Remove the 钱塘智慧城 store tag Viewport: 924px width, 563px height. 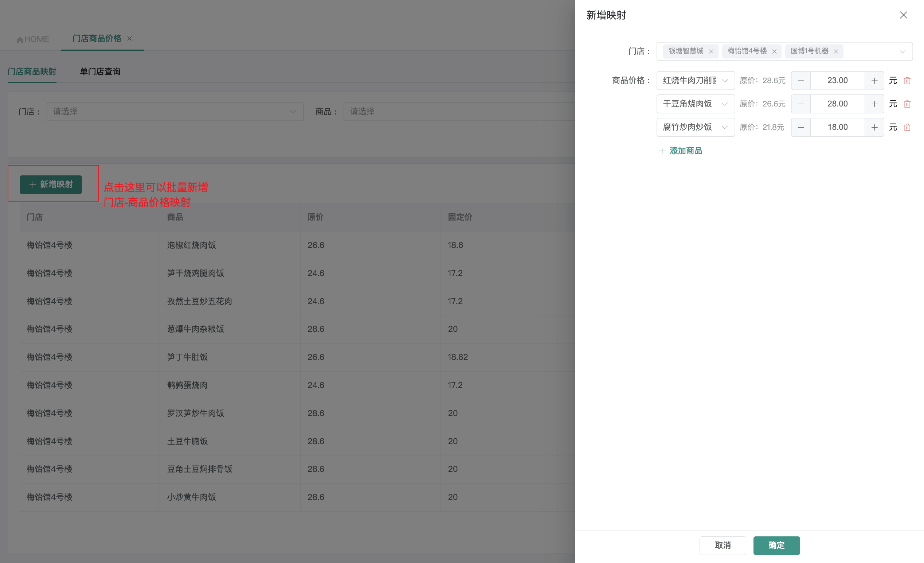(x=711, y=51)
